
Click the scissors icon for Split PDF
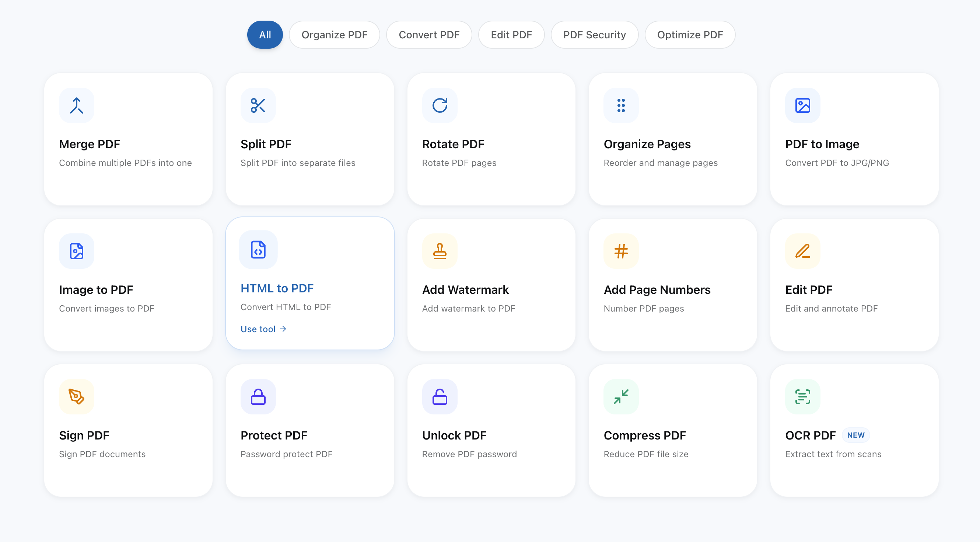pyautogui.click(x=258, y=105)
